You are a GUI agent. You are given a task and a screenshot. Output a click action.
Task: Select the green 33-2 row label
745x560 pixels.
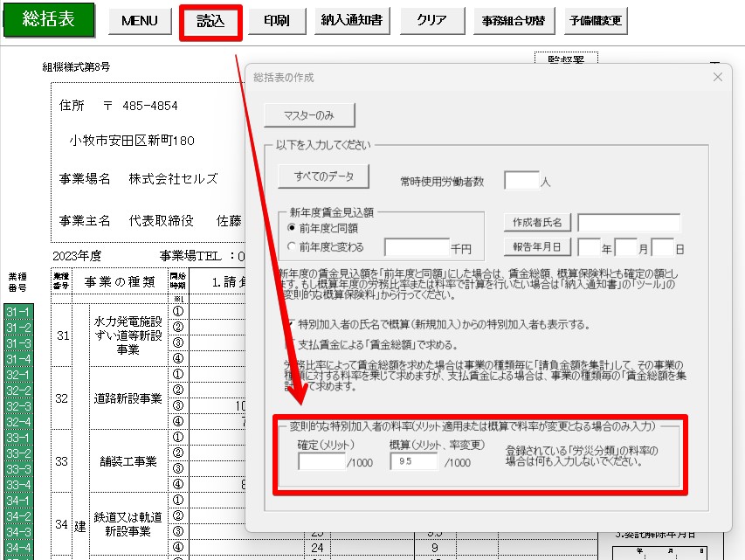[18, 453]
